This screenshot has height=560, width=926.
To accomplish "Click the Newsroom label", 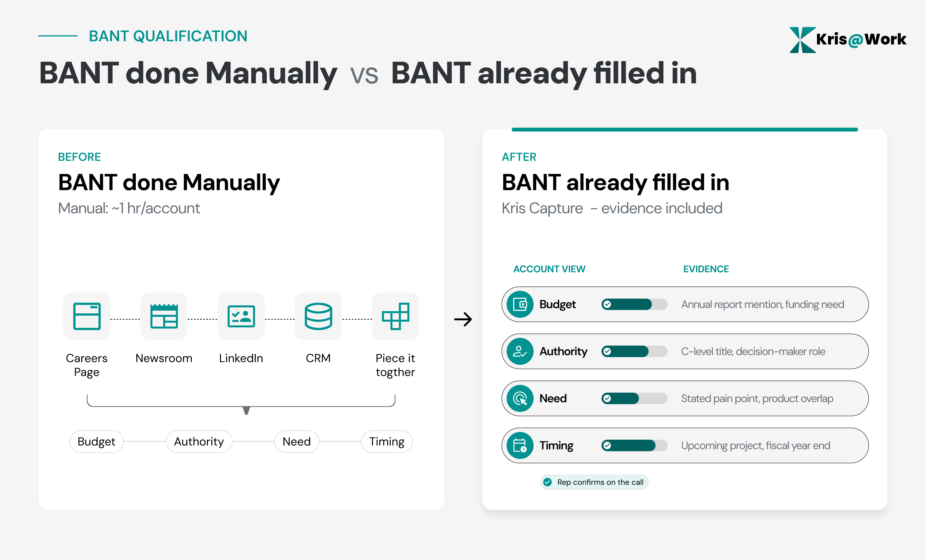I will (x=164, y=358).
